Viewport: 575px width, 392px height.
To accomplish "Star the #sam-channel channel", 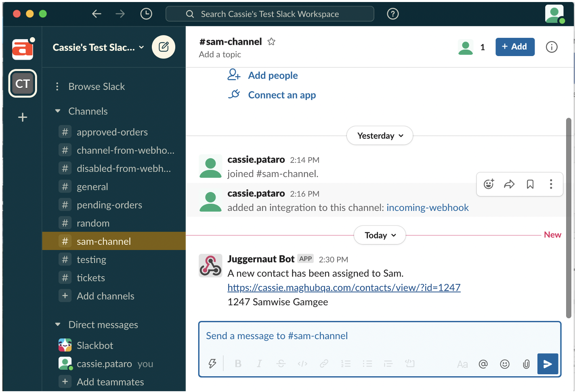I will 271,42.
